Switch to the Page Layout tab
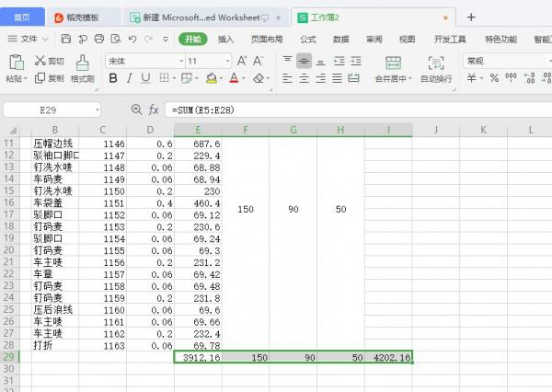552x392 pixels. [267, 39]
